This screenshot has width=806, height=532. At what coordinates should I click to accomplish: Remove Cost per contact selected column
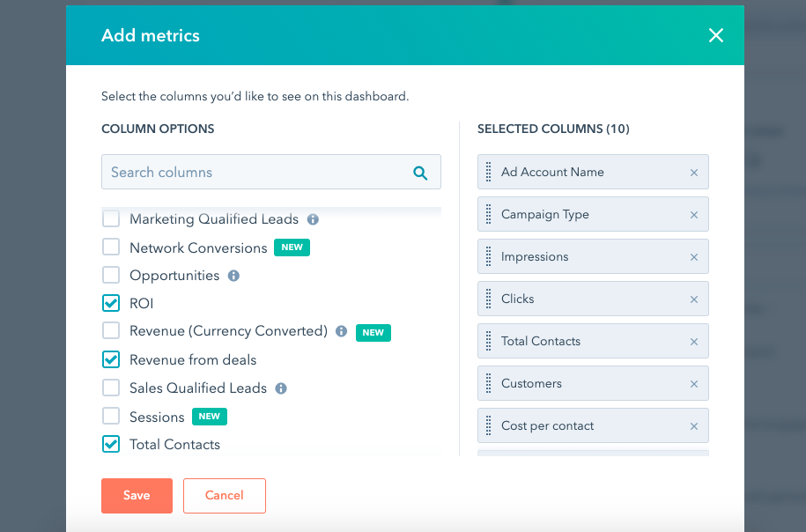[694, 426]
